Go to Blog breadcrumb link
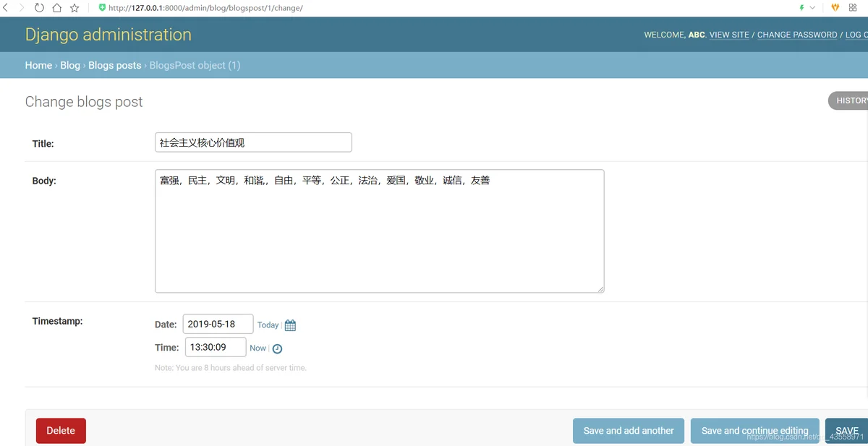The height and width of the screenshot is (446, 868). [x=70, y=65]
